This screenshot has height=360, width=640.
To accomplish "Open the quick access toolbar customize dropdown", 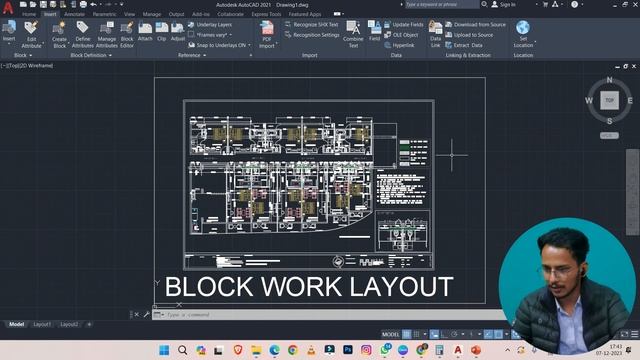I will click(121, 4).
